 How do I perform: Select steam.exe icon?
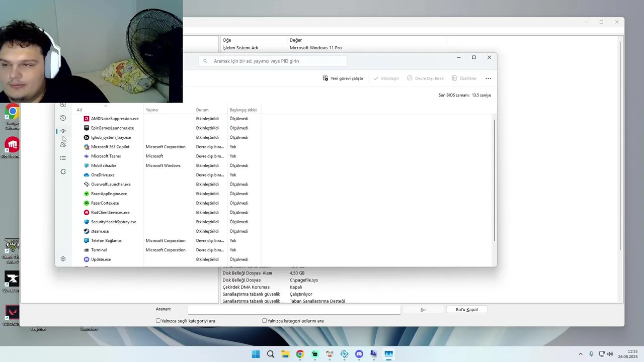tap(87, 231)
